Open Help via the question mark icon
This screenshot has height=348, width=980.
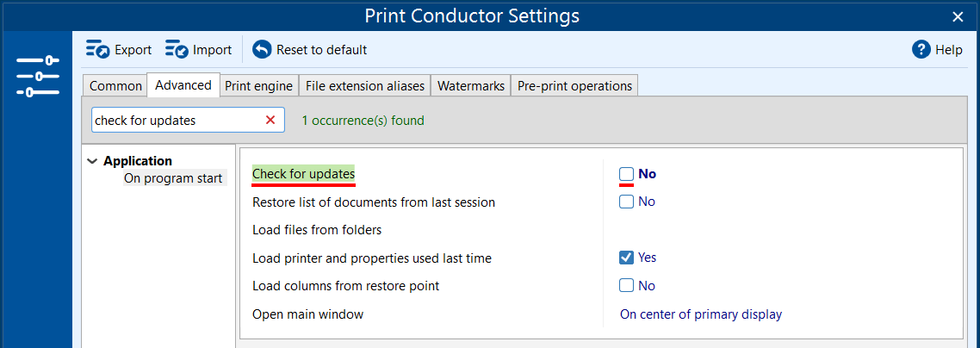pyautogui.click(x=921, y=50)
